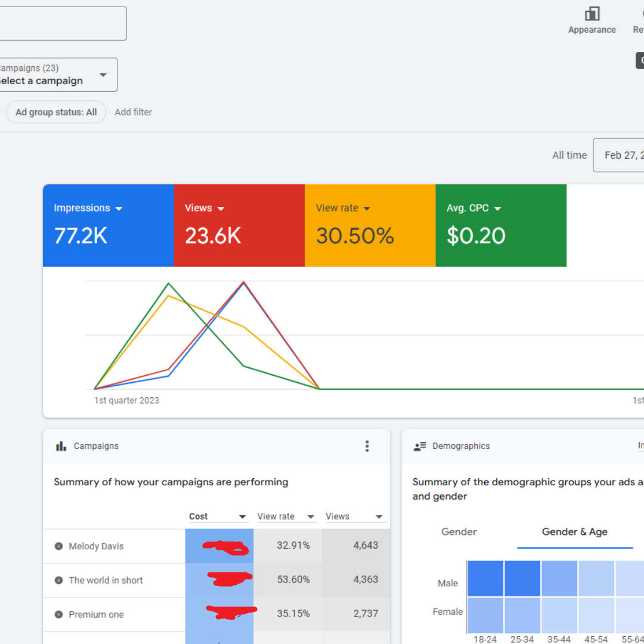This screenshot has width=644, height=644.
Task: Expand the Views metric dropdown
Action: 221,209
